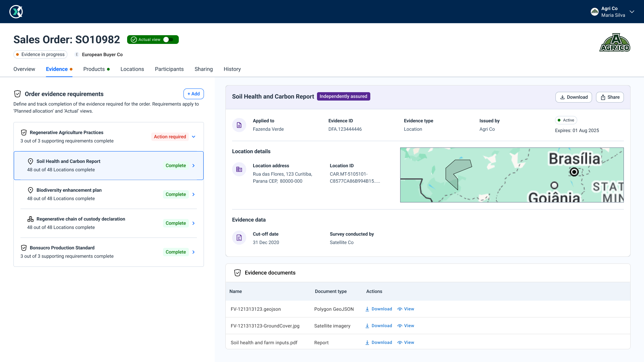644x362 pixels.
Task: Click the + Add requirement button
Action: click(194, 94)
